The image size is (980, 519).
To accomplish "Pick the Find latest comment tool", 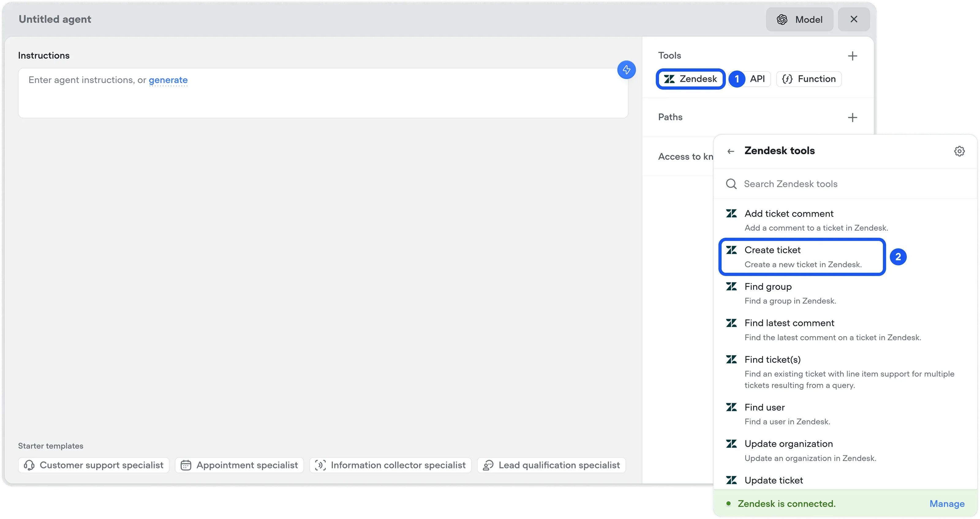I will click(x=789, y=323).
